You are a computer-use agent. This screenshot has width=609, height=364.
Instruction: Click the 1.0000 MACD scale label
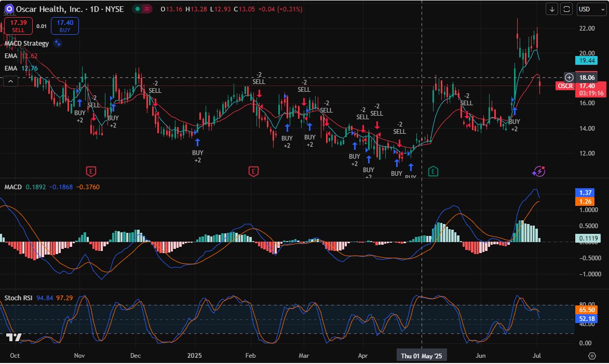pos(589,210)
